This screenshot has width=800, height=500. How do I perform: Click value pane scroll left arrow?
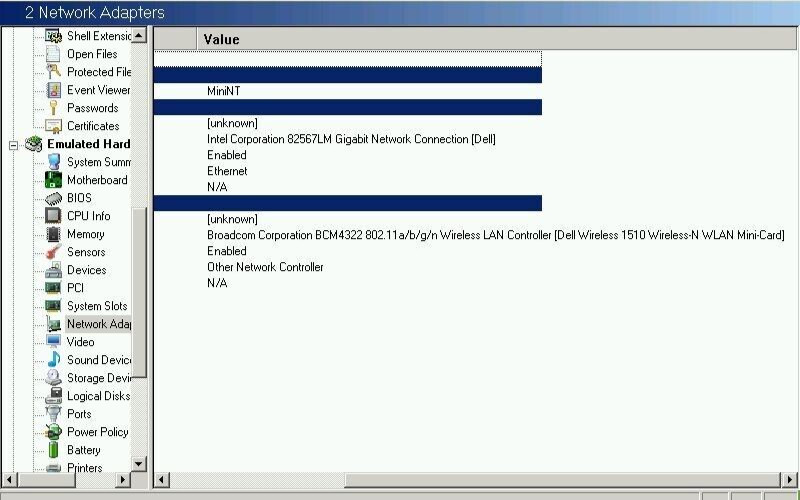click(162, 480)
